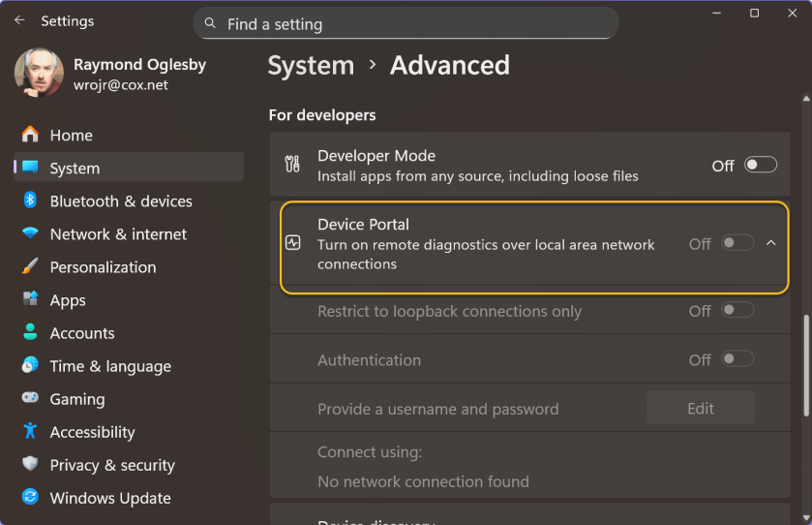
Task: Collapse the Device Portal section chevron
Action: (771, 243)
